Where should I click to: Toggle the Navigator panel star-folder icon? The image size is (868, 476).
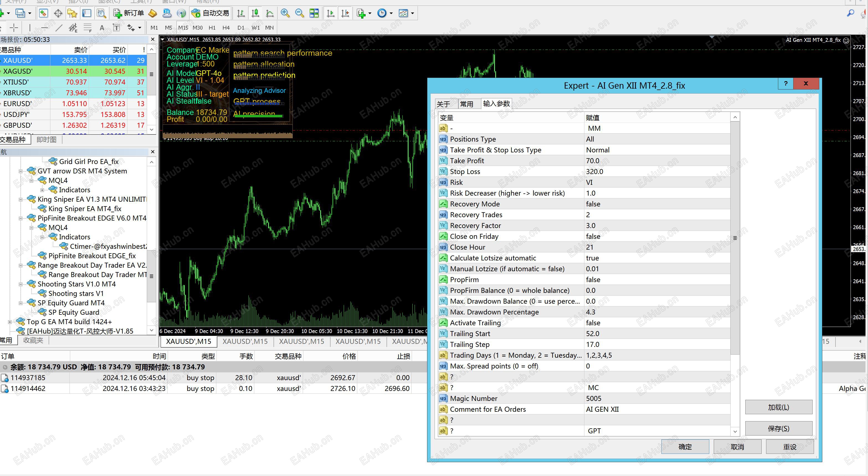tap(72, 13)
